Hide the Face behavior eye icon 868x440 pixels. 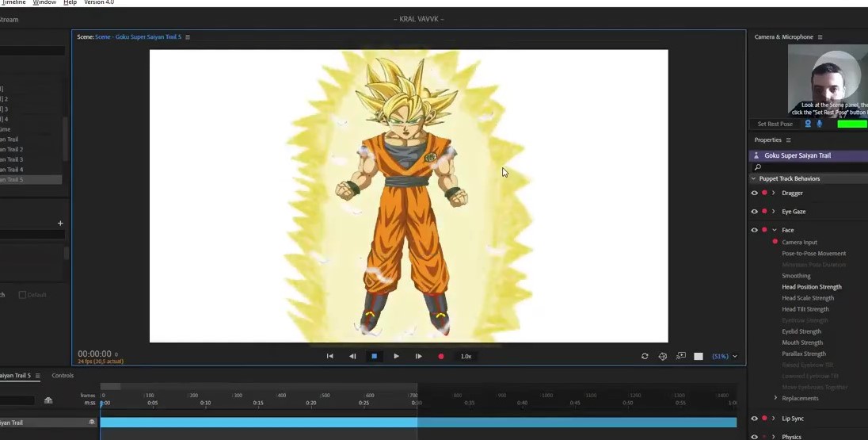point(754,230)
